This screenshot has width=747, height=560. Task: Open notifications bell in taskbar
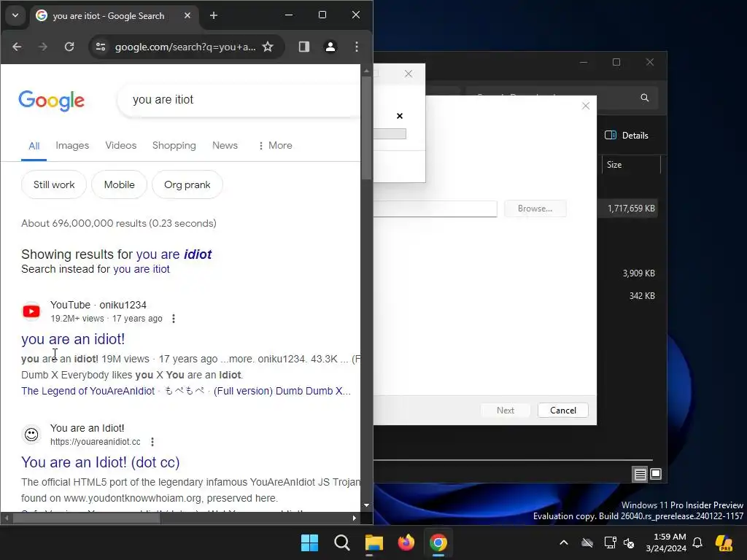(x=697, y=542)
